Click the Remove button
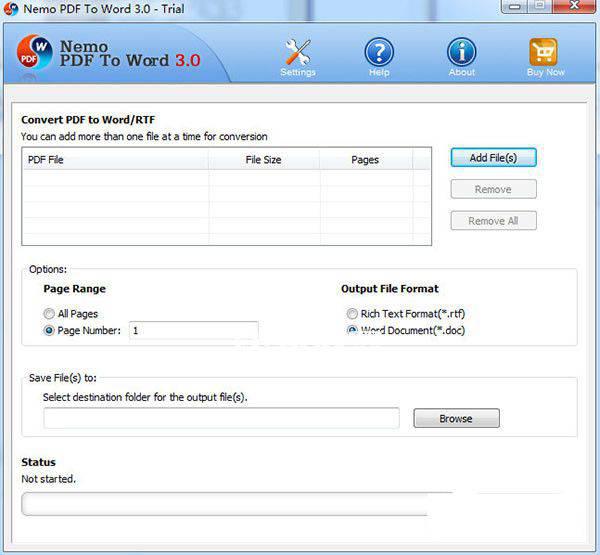 [494, 189]
